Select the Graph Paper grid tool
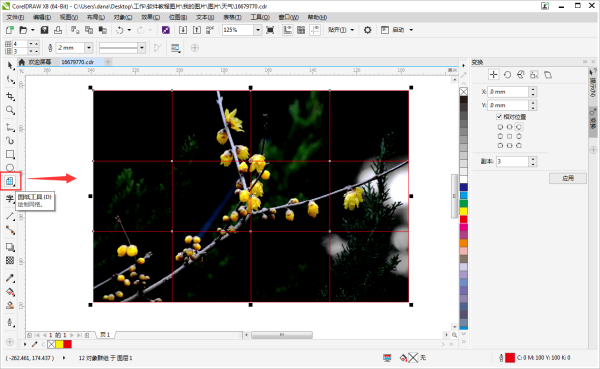Screen dimensions: 600x369 pyautogui.click(x=10, y=181)
